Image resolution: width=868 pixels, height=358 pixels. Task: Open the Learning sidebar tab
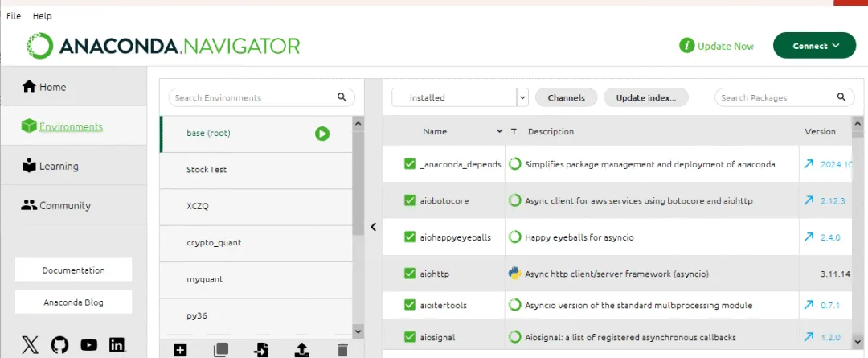tap(74, 166)
